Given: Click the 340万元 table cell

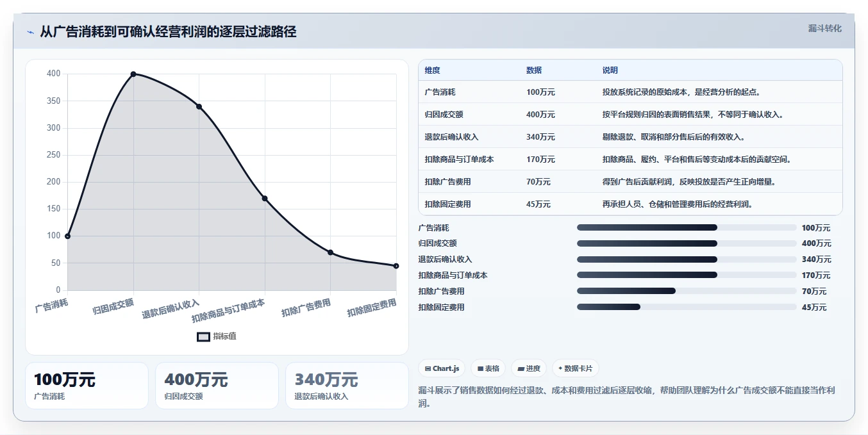Looking at the screenshot, I should point(540,137).
